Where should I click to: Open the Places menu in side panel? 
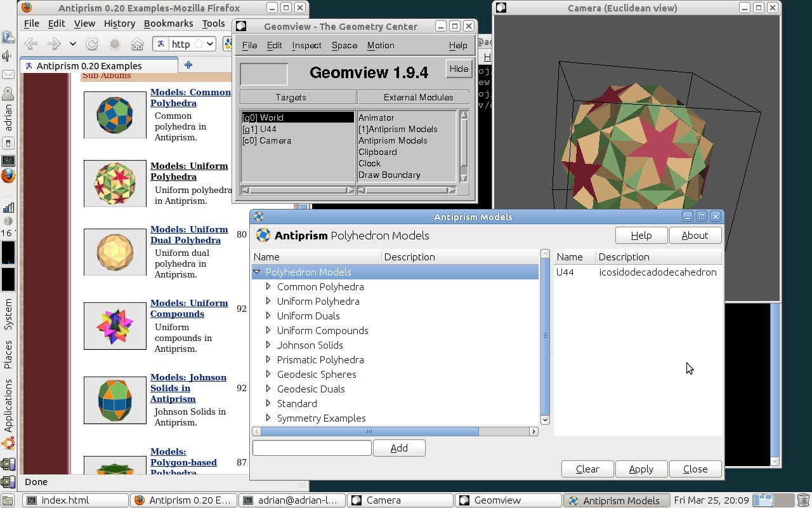pyautogui.click(x=8, y=354)
